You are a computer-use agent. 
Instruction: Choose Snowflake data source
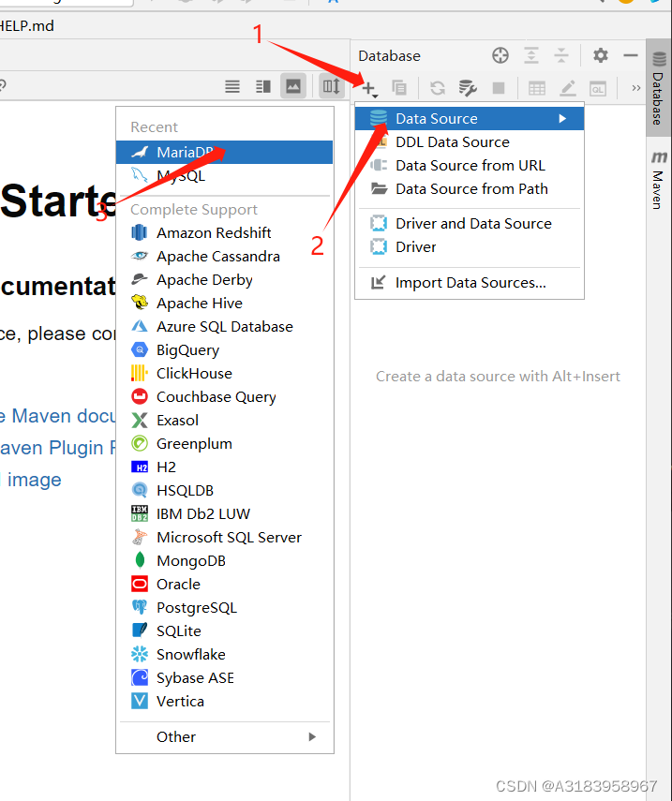[224, 655]
